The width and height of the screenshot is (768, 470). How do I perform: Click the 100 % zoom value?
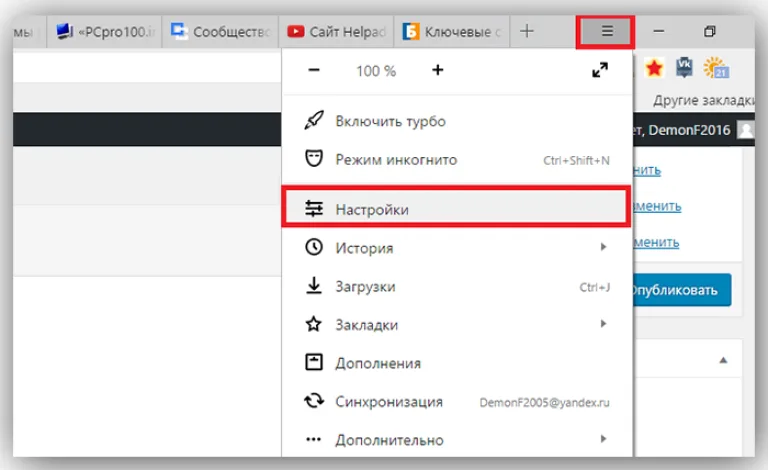click(376, 71)
